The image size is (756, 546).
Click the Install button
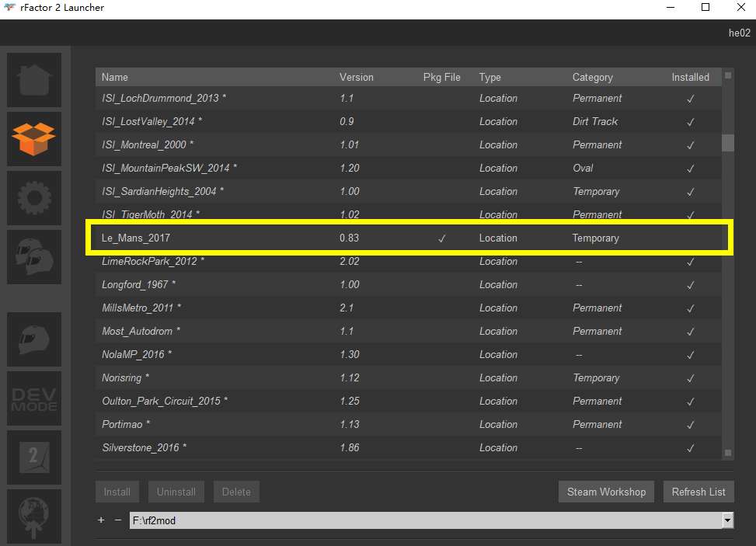117,492
